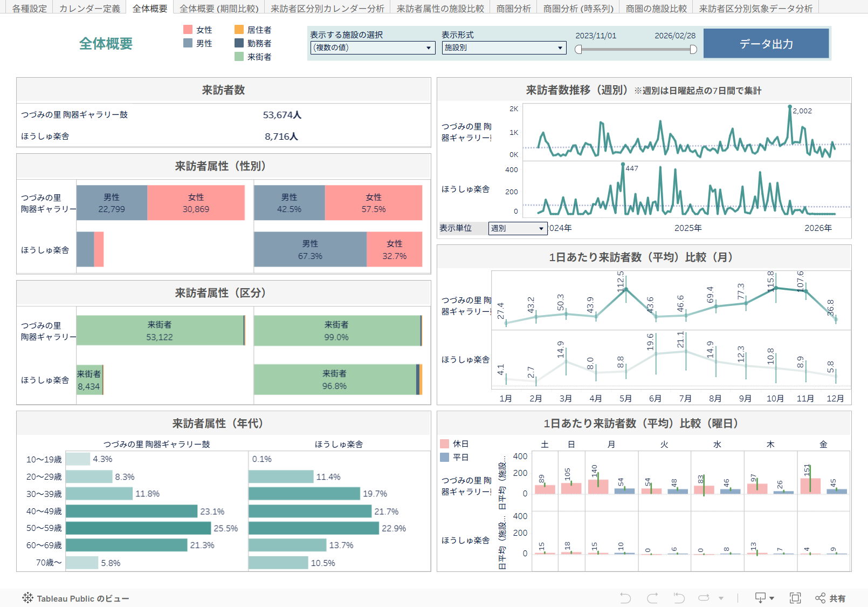Expand the 表示形式 dropdown
The width and height of the screenshot is (868, 607).
(504, 47)
